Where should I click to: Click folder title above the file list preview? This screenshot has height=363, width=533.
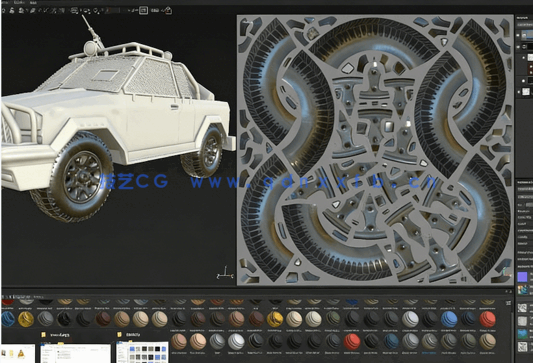coord(59,335)
